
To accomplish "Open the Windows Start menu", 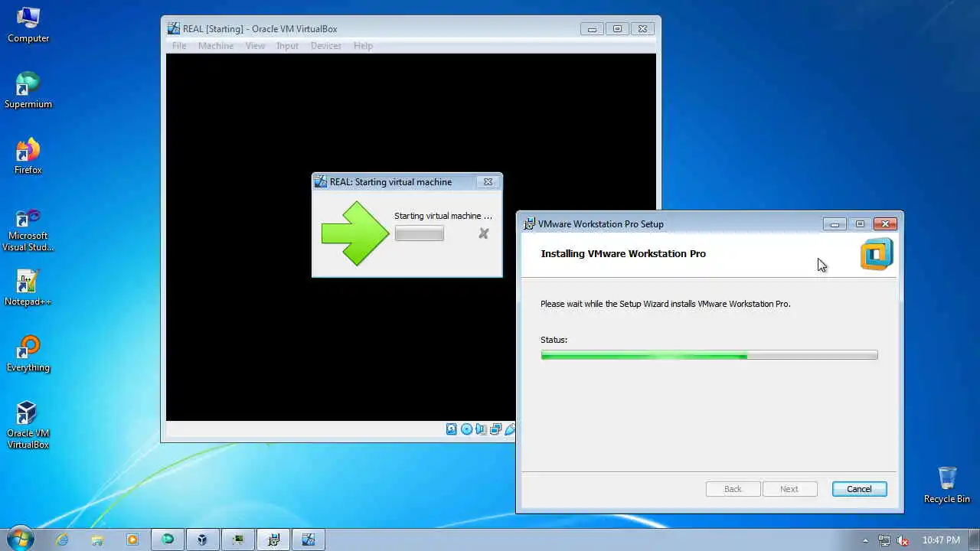I will pyautogui.click(x=20, y=539).
